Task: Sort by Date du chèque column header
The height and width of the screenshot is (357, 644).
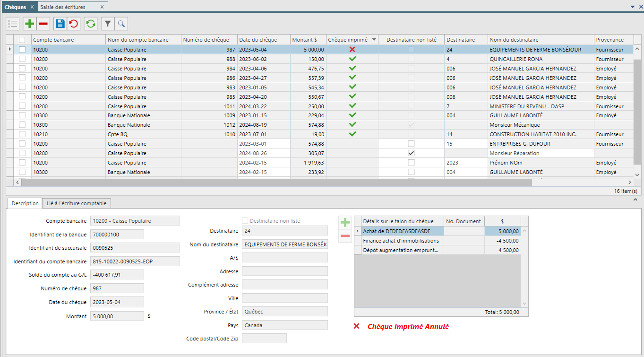Action: click(x=264, y=40)
